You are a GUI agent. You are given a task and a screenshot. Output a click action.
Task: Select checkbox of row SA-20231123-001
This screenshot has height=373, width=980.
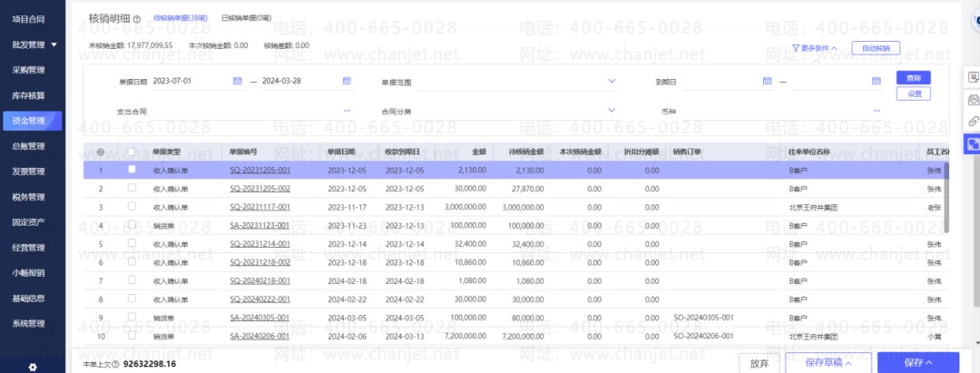click(x=132, y=225)
